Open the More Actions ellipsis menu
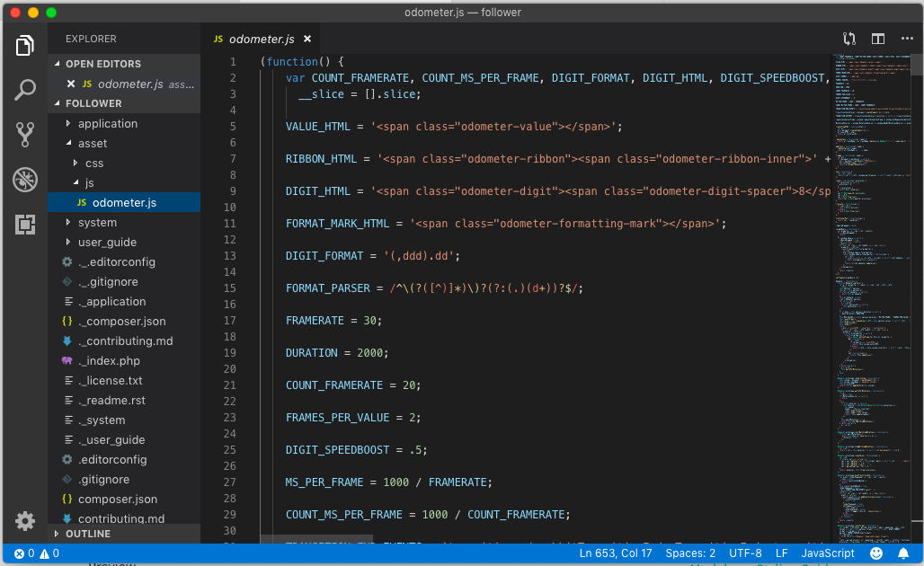 pyautogui.click(x=907, y=39)
